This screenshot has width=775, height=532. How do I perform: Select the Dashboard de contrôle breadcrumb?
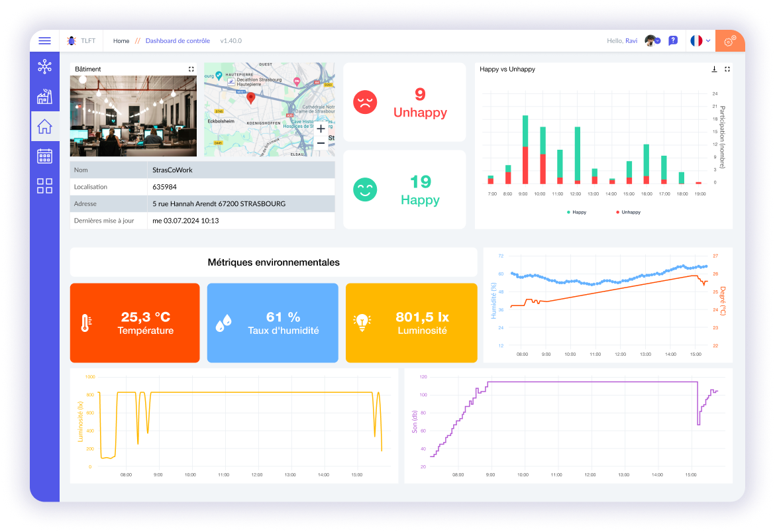[x=178, y=40]
